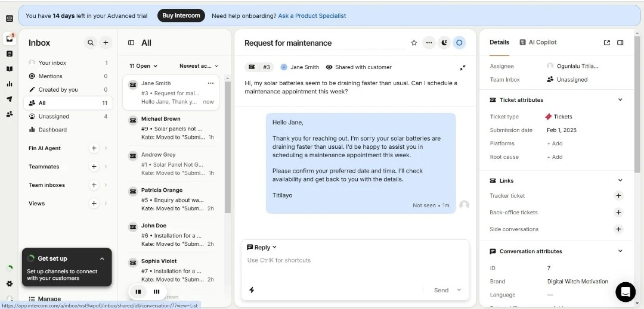This screenshot has width=644, height=309.
Task: Switch to the board column layout
Action: coord(156,292)
